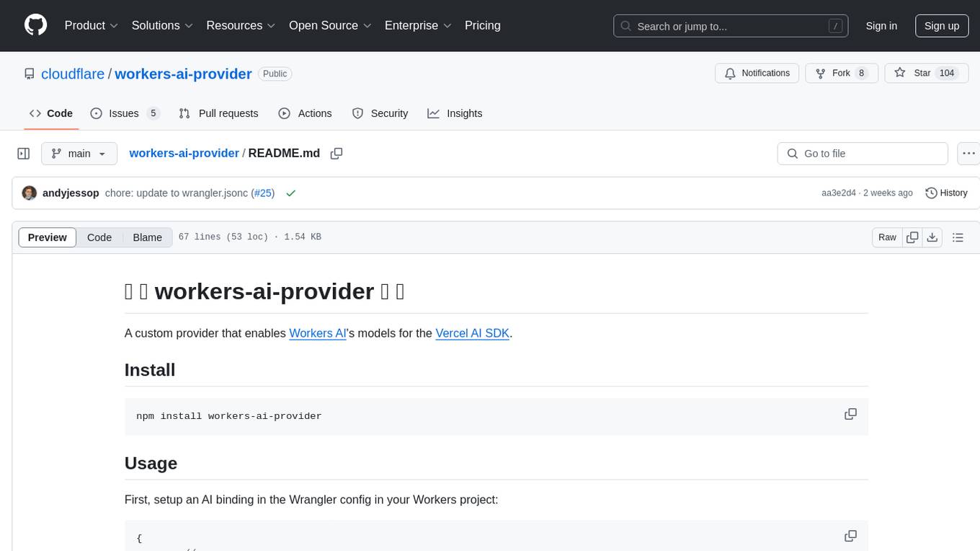
Task: Expand the Resources menu
Action: [x=241, y=25]
